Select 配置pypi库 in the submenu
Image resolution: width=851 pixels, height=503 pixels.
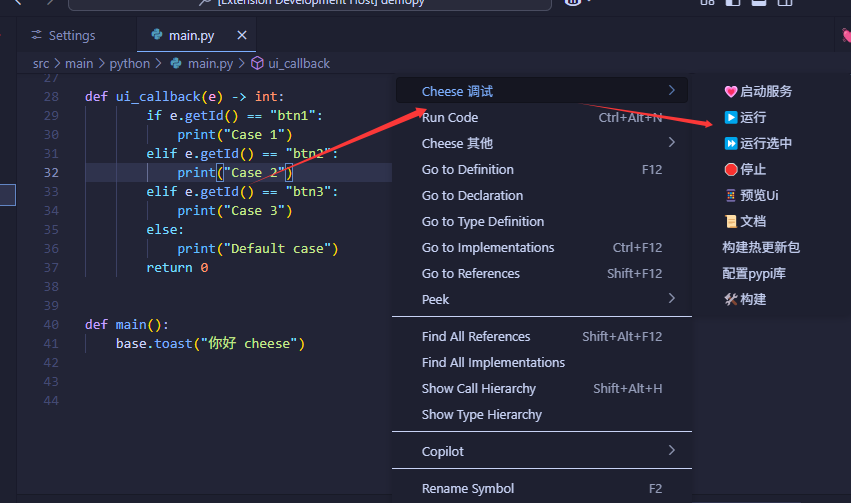[x=754, y=273]
